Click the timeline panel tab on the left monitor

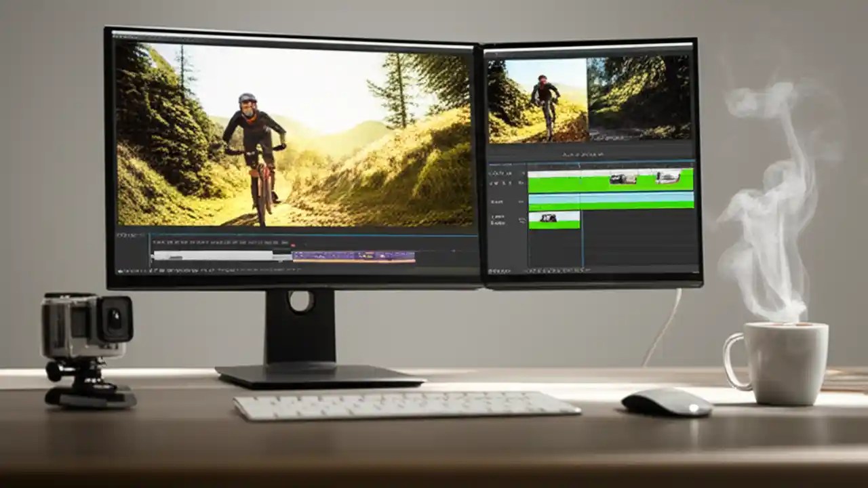click(x=129, y=234)
